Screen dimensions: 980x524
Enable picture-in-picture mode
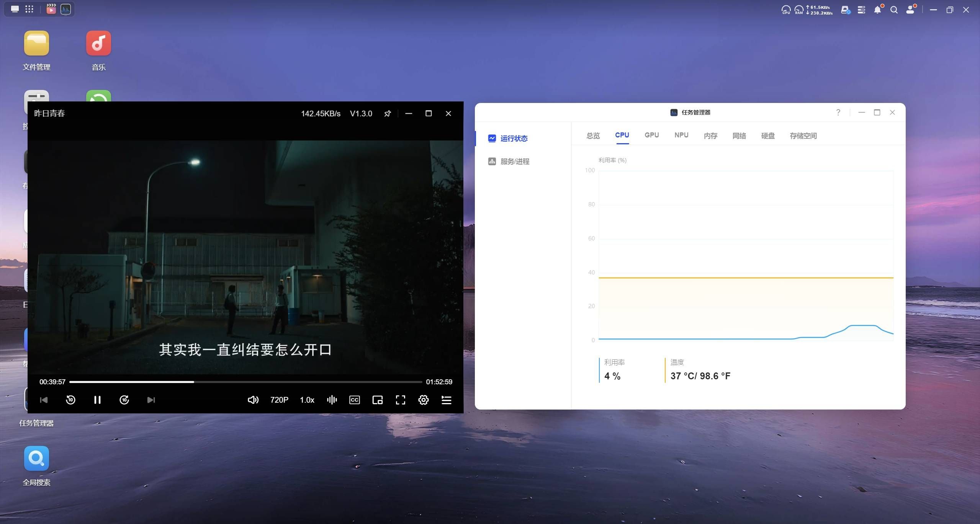point(378,400)
